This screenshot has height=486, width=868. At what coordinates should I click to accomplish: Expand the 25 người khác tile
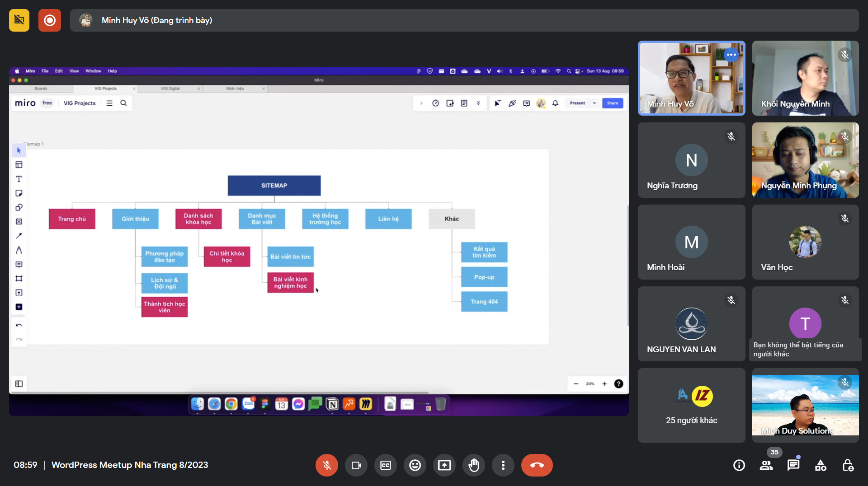691,405
